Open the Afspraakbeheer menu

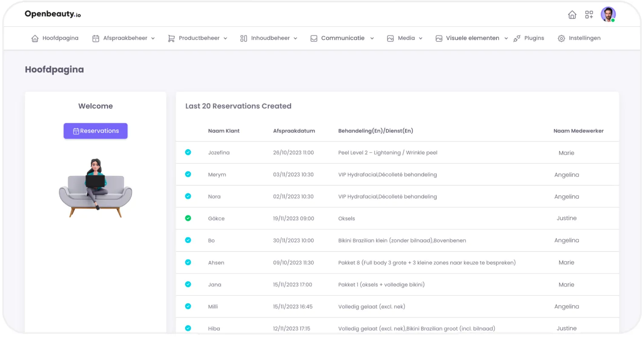click(125, 38)
